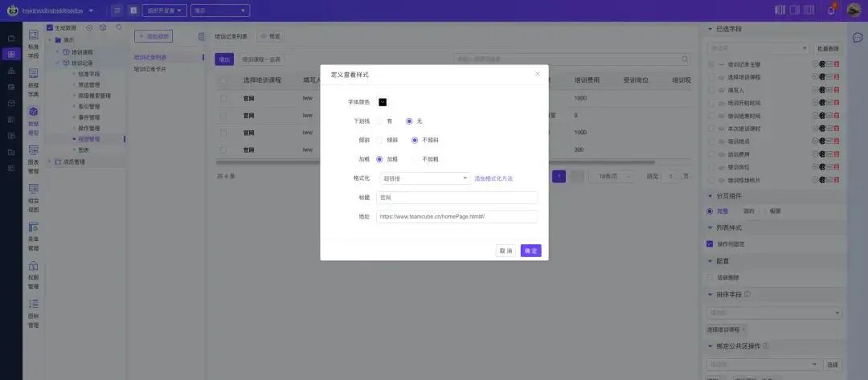Open 权限管理 sidebar section
The image size is (868, 380).
tap(33, 275)
